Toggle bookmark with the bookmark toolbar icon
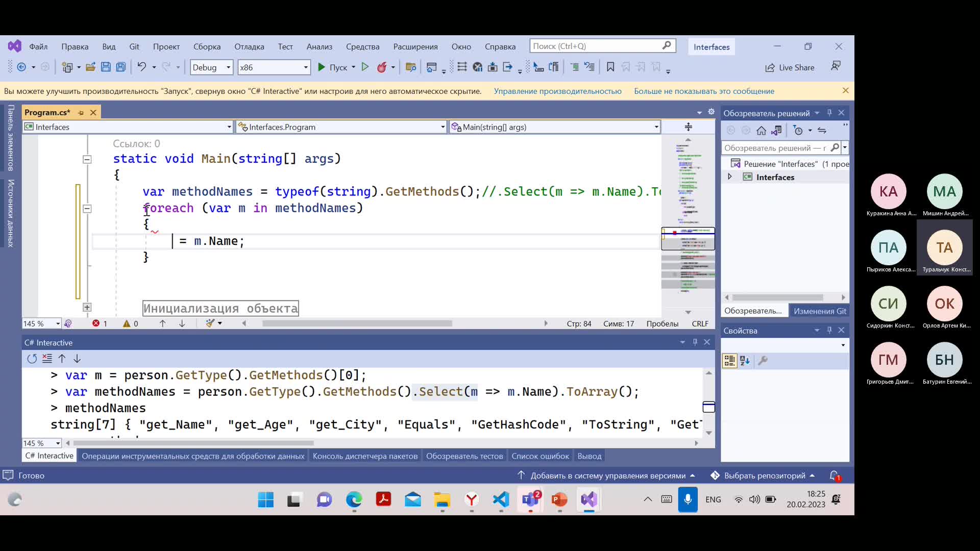This screenshot has height=551, width=980. [610, 67]
